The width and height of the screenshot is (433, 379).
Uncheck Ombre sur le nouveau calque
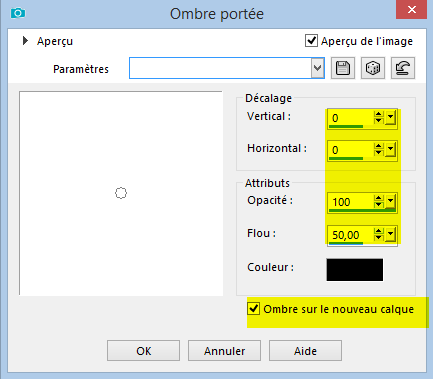(253, 308)
